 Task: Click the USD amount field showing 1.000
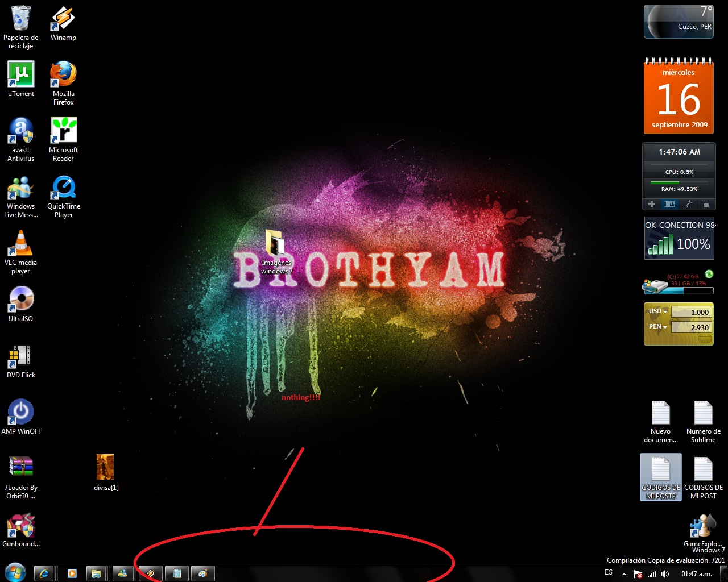point(691,312)
